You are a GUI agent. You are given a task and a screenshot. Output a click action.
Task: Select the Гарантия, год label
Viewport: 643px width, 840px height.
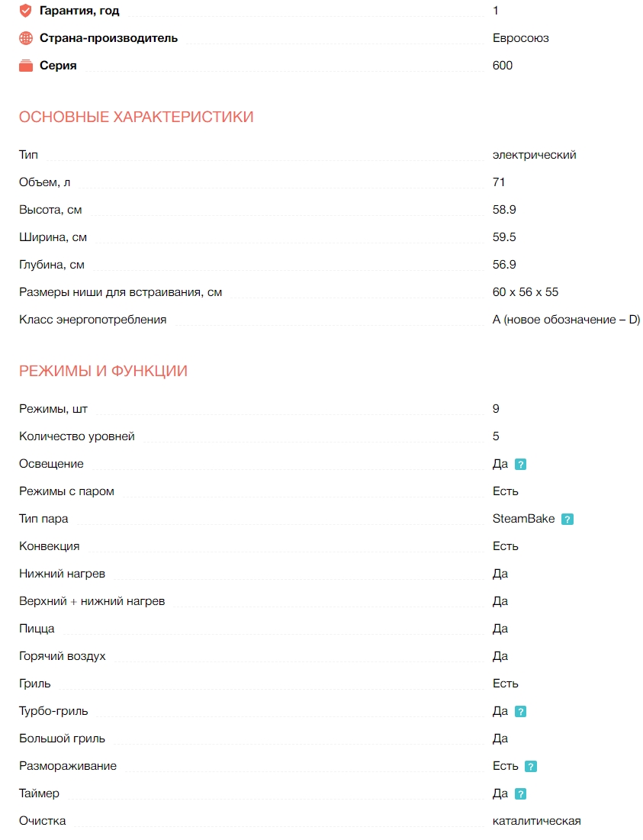click(x=79, y=11)
